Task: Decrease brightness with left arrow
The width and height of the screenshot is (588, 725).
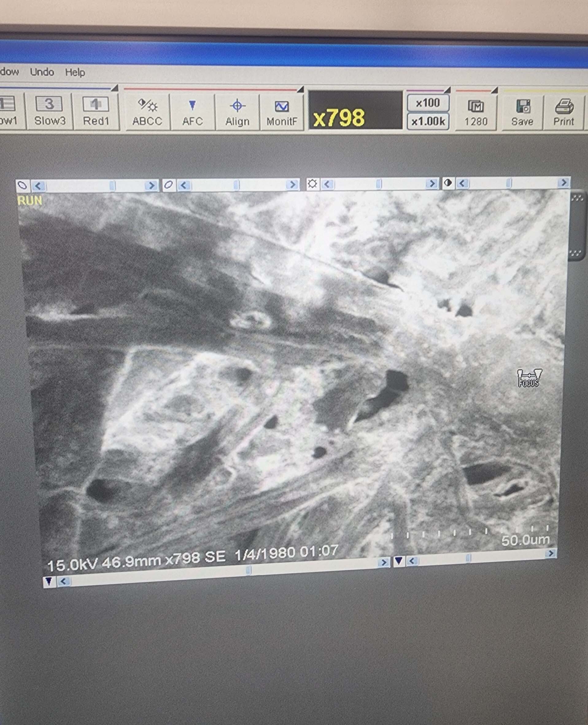Action: pos(327,184)
